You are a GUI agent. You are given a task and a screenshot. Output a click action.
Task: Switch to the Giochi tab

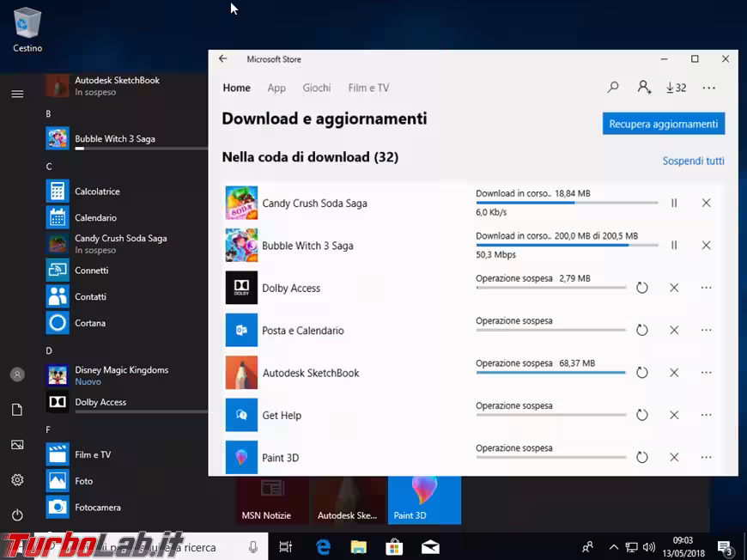(316, 88)
